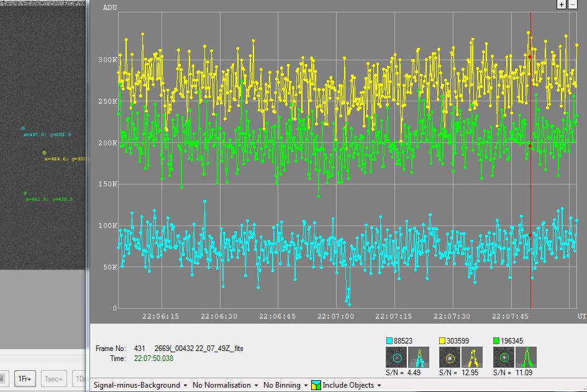Image resolution: width=587 pixels, height=392 pixels.
Task: Click the Include Objects colored icon
Action: 316,385
